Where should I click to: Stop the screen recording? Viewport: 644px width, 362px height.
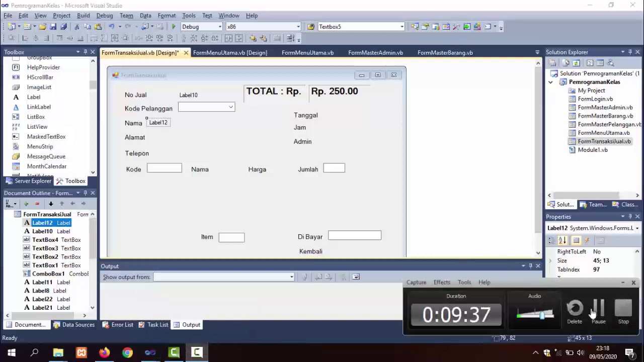623,312
